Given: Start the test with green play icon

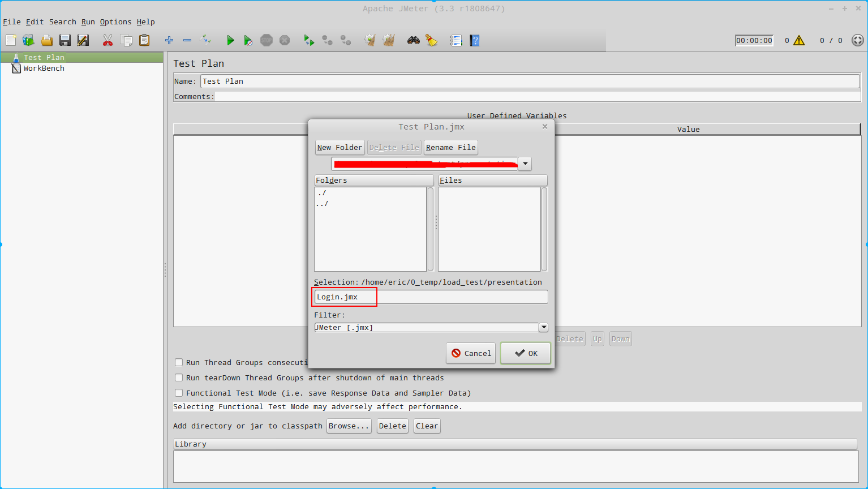Looking at the screenshot, I should (230, 40).
